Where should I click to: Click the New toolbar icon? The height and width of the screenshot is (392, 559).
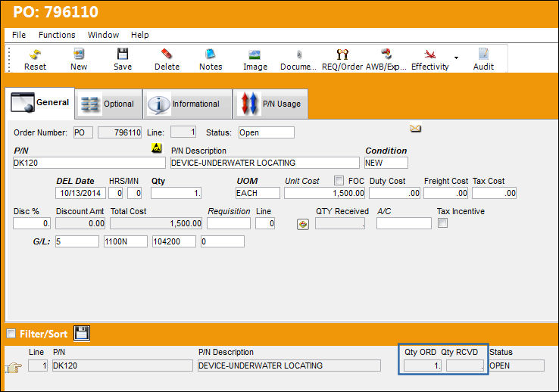click(79, 54)
